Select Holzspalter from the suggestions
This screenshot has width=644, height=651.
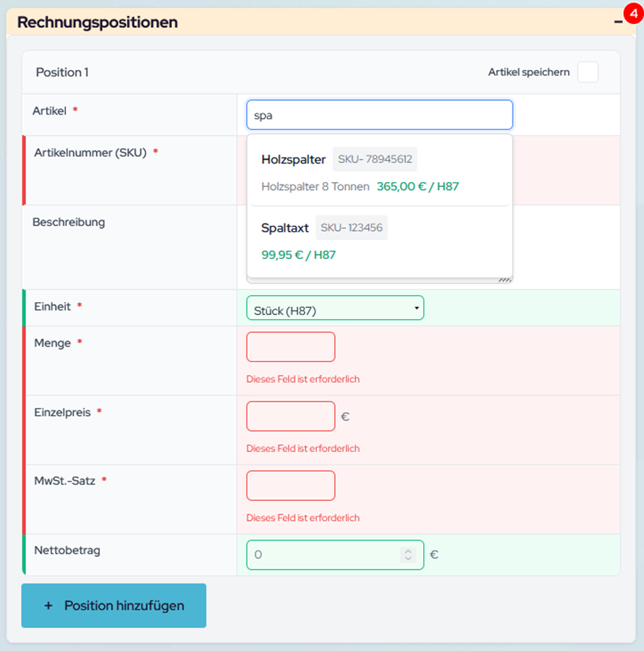[x=294, y=160]
